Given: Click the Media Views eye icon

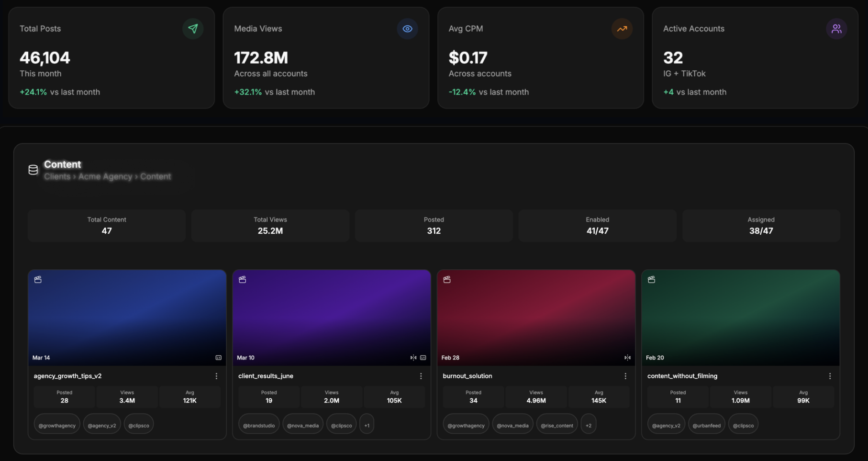Looking at the screenshot, I should pyautogui.click(x=407, y=29).
